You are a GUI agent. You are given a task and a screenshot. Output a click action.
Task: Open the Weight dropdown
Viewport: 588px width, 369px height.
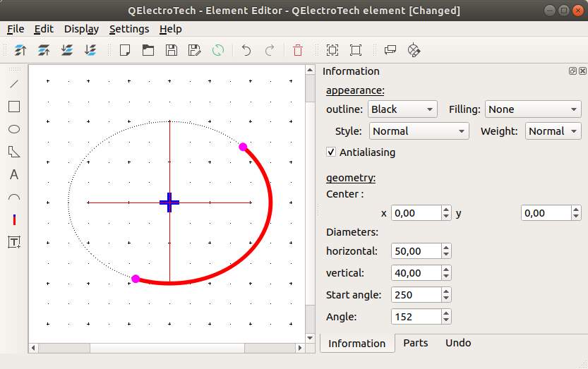coord(553,131)
